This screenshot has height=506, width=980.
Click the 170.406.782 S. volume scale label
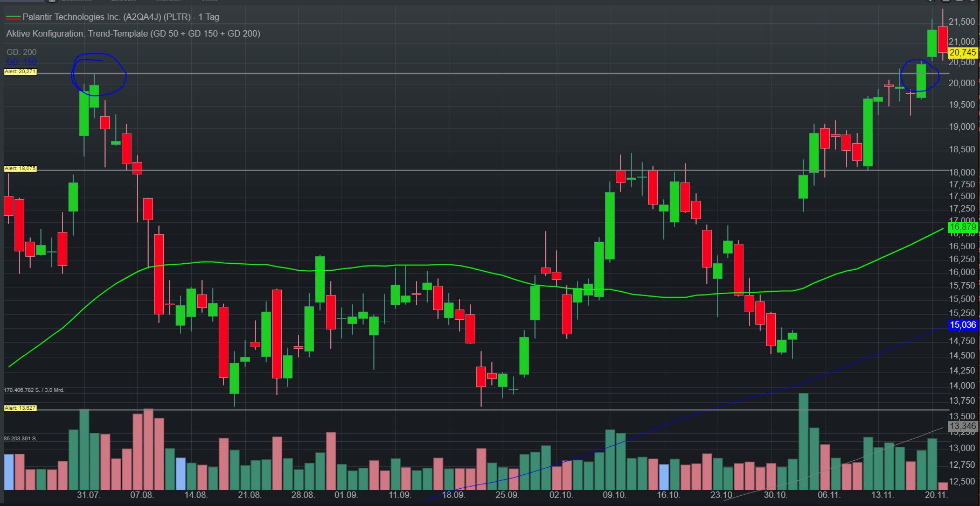34,390
